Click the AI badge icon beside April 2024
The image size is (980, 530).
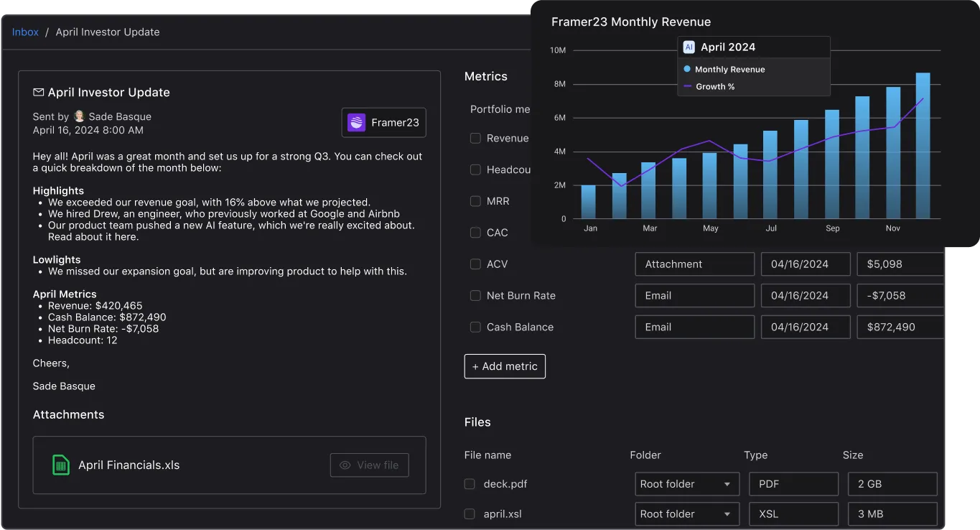689,47
